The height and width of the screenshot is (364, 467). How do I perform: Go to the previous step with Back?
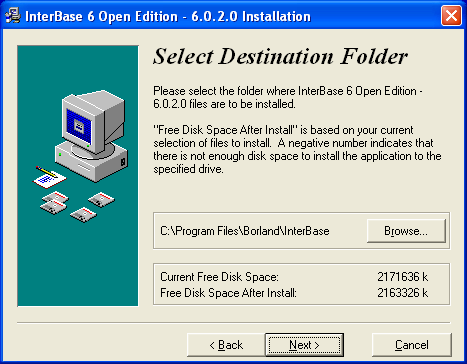226,345
